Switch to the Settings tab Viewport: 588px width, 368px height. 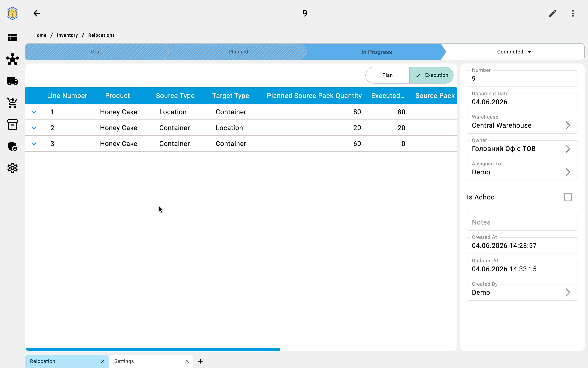tap(151, 361)
